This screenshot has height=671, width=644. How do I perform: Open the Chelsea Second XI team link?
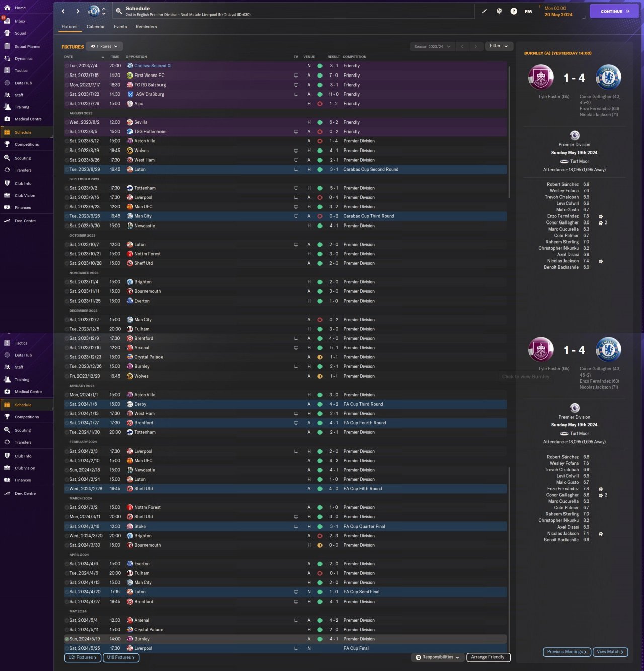pos(153,66)
